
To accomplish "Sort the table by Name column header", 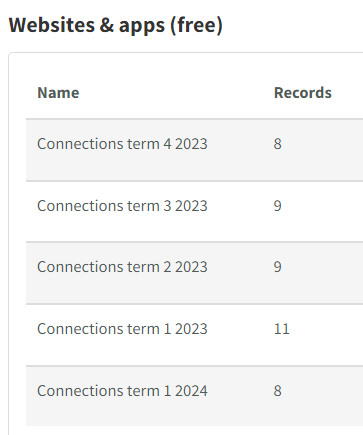I will [x=58, y=93].
